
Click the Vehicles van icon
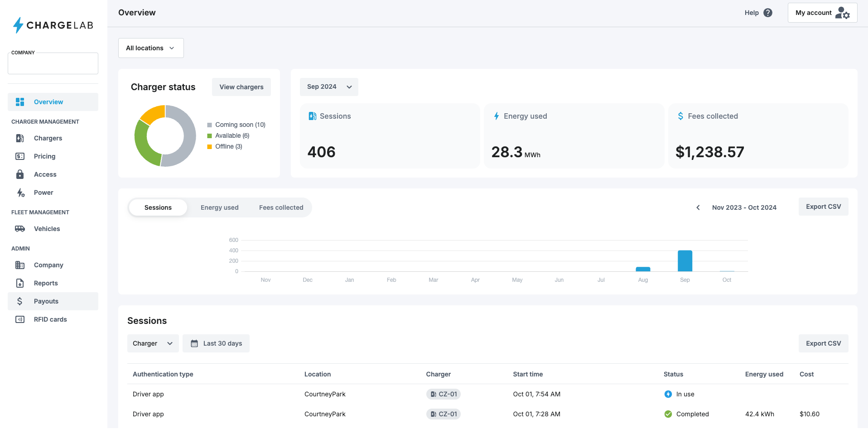(20, 229)
